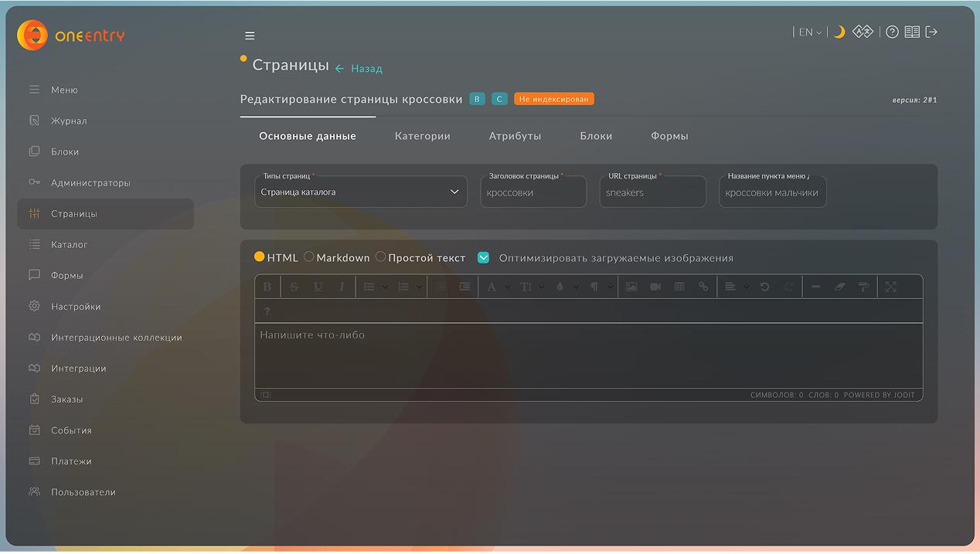Viewport: 980px width, 554px height.
Task: Open the EN language dropdown
Action: (x=810, y=32)
